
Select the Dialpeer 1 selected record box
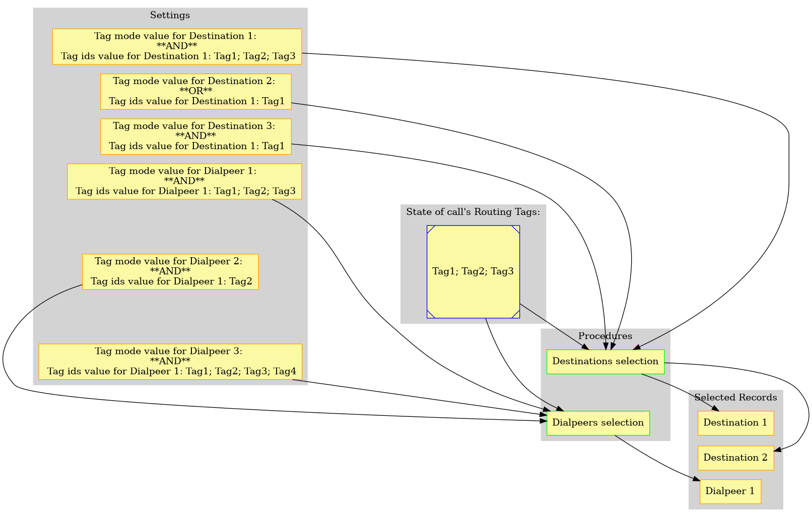point(730,491)
